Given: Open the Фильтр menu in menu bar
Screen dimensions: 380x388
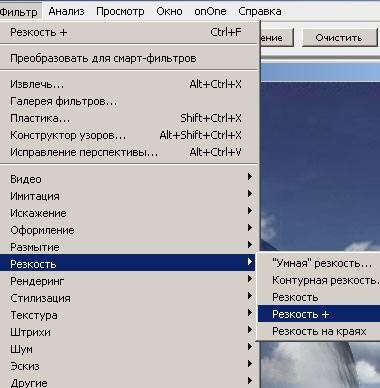Looking at the screenshot, I should pos(20,12).
